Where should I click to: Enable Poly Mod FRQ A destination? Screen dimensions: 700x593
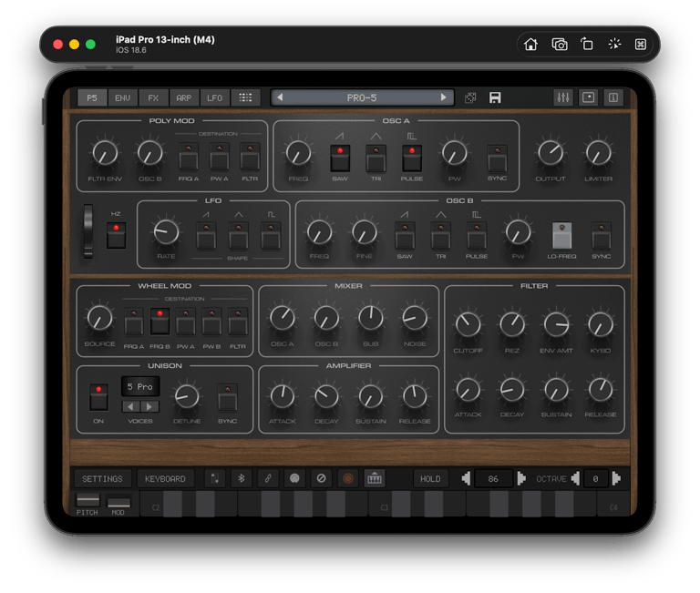pyautogui.click(x=189, y=156)
